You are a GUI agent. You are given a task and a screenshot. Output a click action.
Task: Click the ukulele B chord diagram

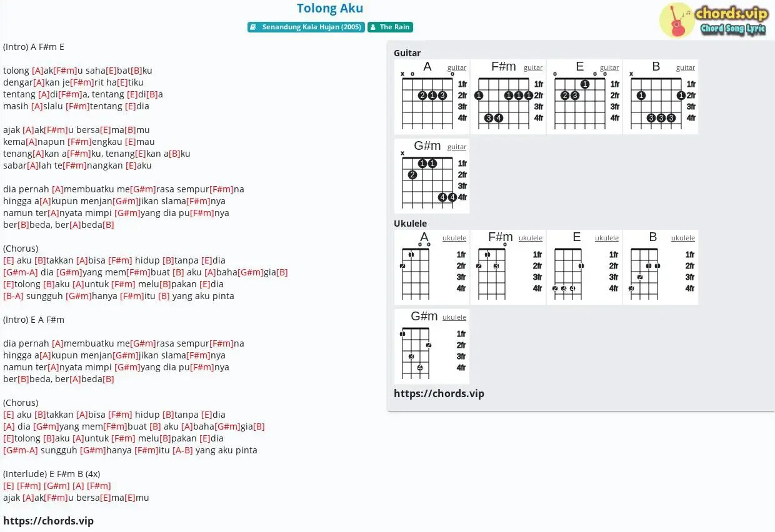pos(661,267)
